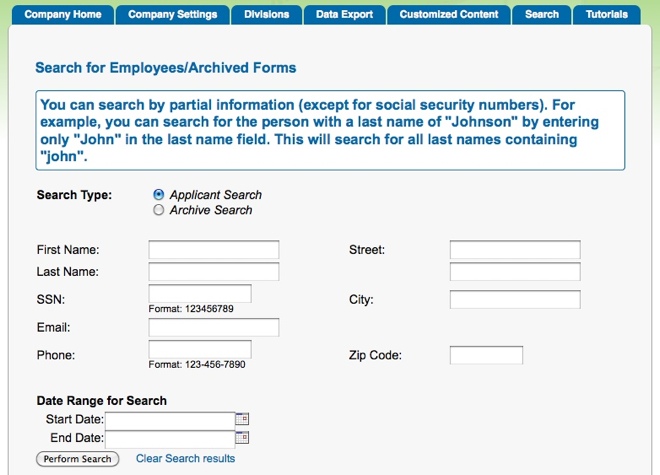Click the Email input field

[x=214, y=328]
